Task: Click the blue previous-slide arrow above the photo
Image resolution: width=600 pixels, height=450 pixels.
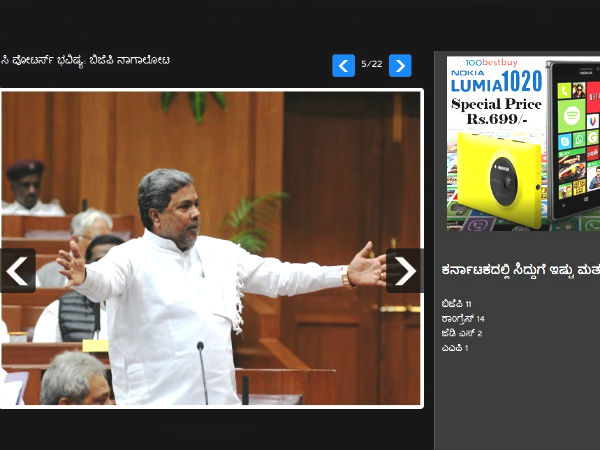Action: pos(343,66)
